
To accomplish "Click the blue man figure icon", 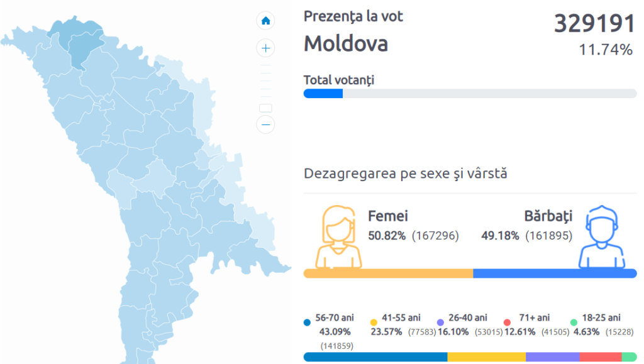I will tap(602, 236).
